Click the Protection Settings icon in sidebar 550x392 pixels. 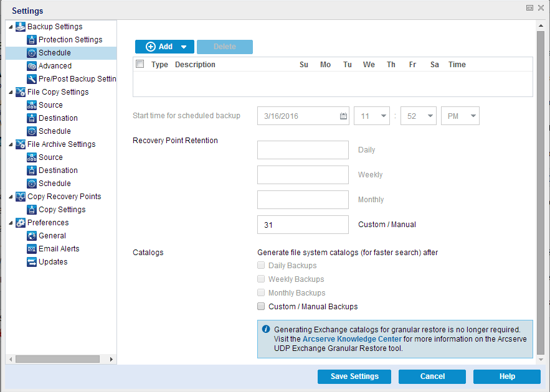(x=32, y=40)
